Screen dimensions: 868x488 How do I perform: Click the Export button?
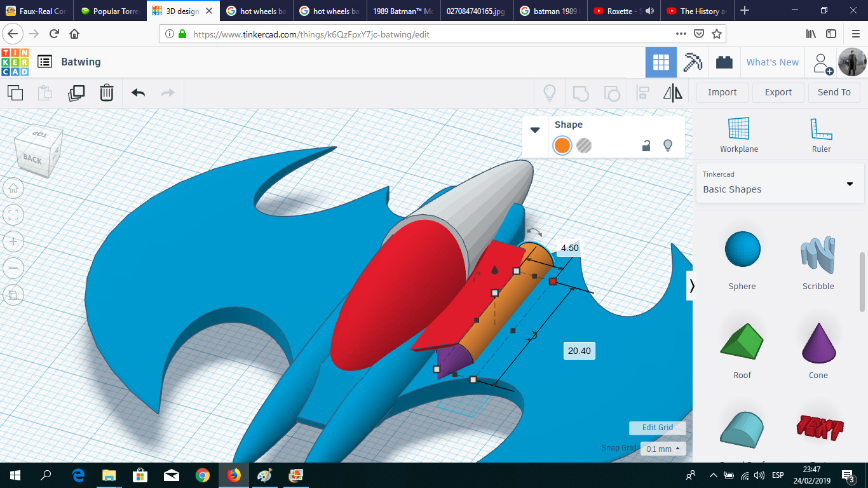[x=778, y=92]
